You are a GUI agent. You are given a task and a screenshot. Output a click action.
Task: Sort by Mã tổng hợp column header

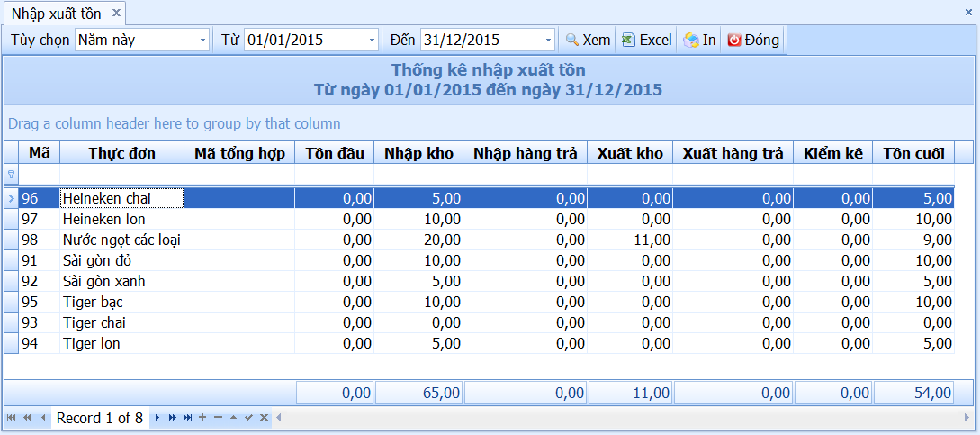tap(239, 153)
